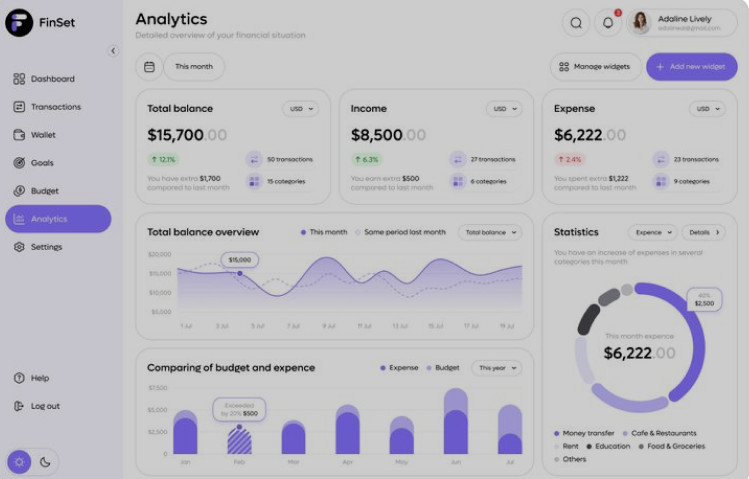
Task: Open the Expence dropdown in Statistics
Action: [652, 232]
